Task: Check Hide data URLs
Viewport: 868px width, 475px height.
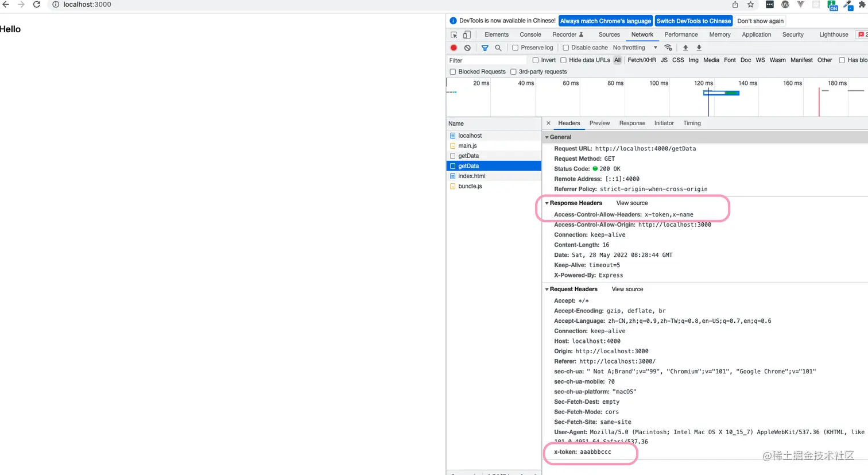Action: pyautogui.click(x=563, y=60)
